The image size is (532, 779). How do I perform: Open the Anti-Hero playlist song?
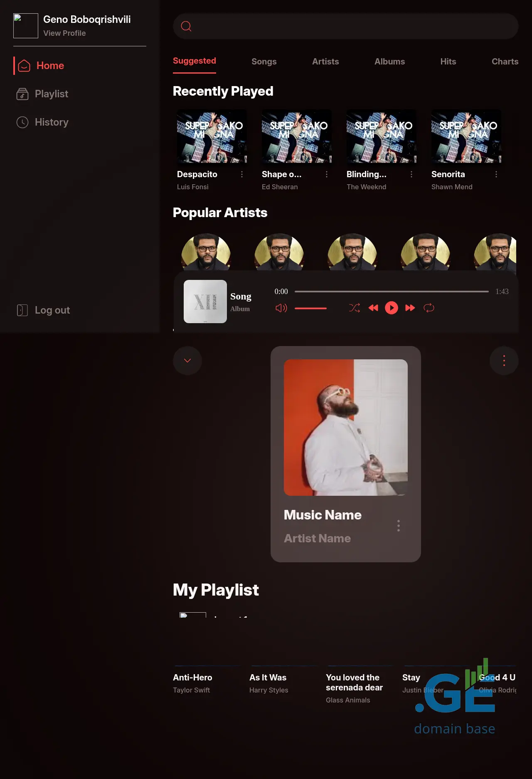pos(192,678)
